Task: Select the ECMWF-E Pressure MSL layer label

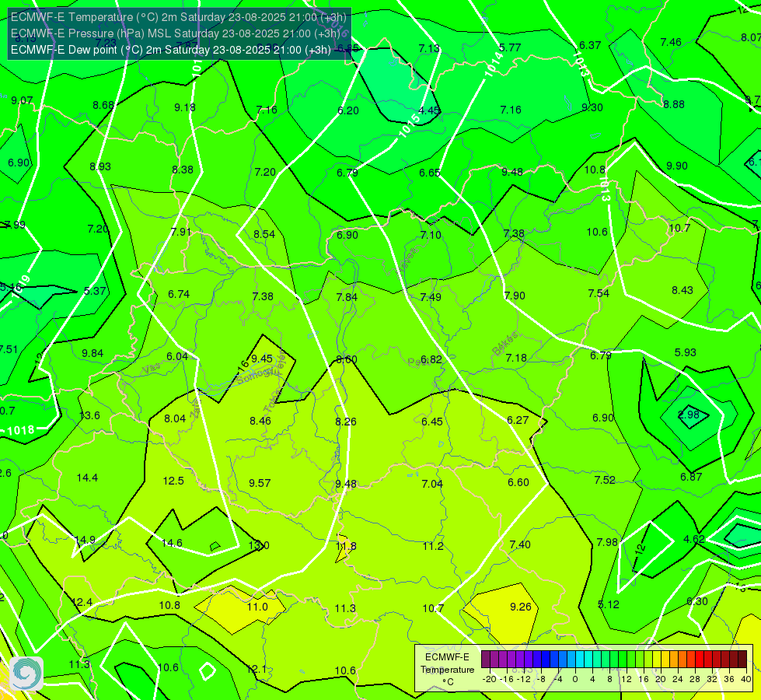Action: (176, 33)
